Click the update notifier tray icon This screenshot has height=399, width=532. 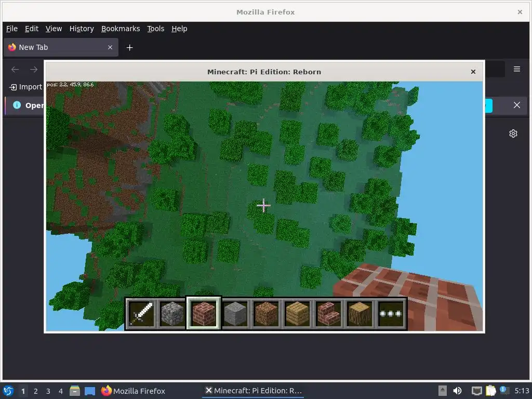tap(504, 390)
